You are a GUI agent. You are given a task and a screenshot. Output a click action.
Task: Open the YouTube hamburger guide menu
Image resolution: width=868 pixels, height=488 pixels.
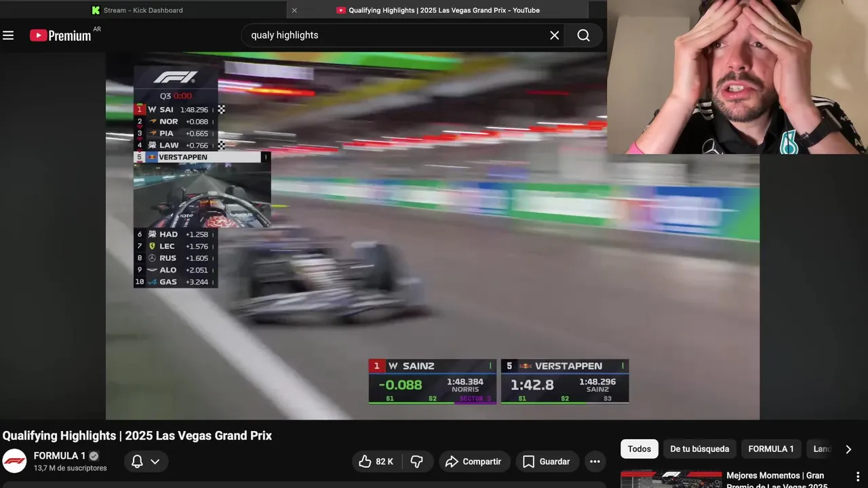[x=8, y=35]
